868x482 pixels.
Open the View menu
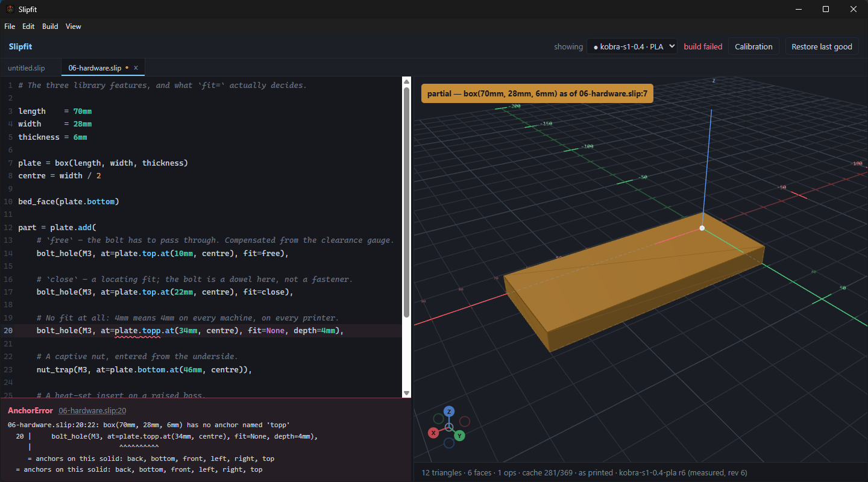[74, 27]
